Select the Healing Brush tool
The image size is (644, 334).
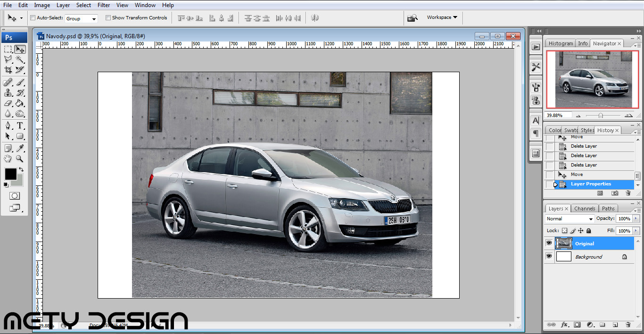click(x=8, y=83)
